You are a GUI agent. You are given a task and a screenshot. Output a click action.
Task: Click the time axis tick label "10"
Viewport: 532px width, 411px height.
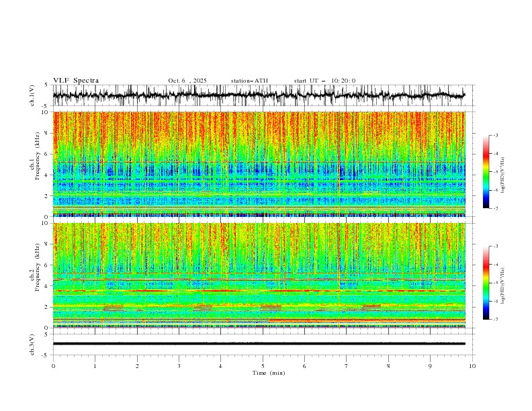click(472, 366)
